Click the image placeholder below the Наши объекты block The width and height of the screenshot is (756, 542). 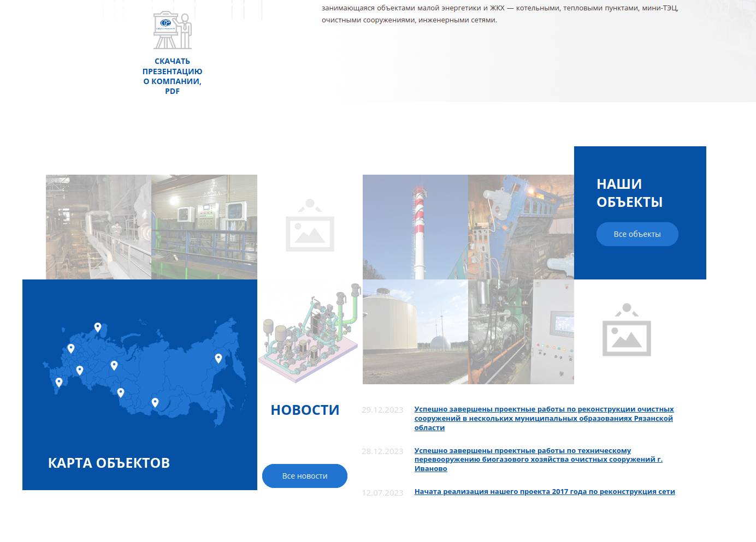(x=627, y=331)
